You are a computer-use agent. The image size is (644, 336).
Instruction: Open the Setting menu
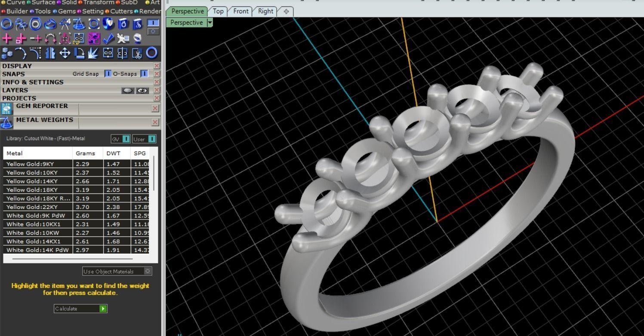click(x=92, y=12)
